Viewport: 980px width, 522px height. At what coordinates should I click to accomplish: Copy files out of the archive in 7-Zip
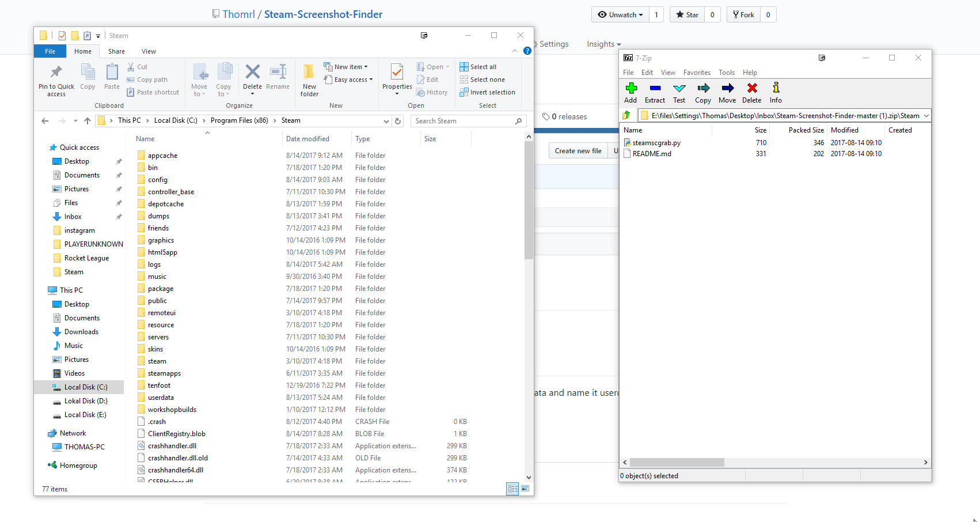[x=703, y=92]
